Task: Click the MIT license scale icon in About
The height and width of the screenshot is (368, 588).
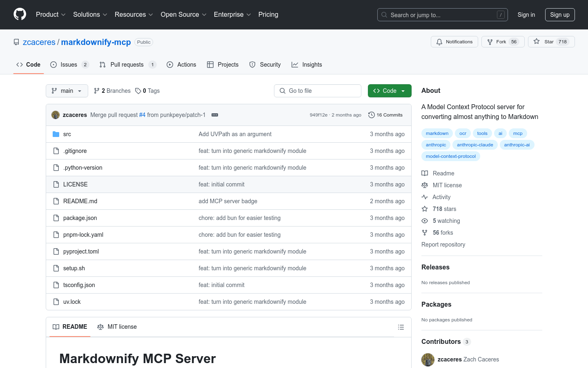Action: tap(425, 185)
